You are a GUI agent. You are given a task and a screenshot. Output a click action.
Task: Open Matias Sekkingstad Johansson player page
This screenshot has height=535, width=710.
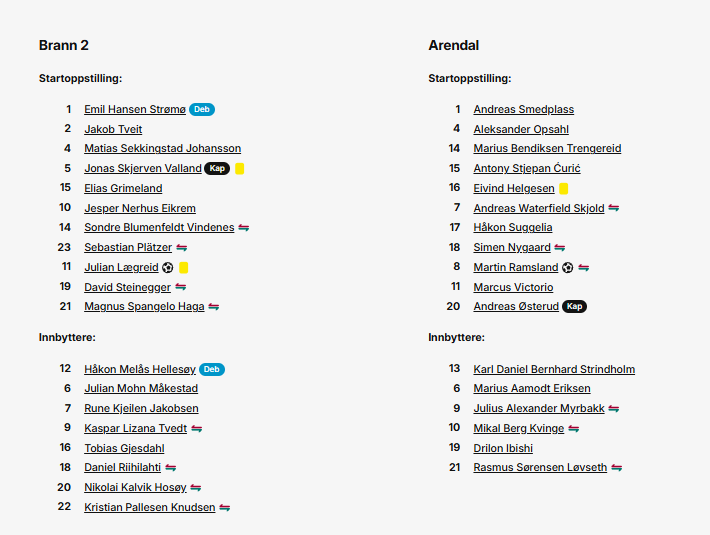tap(163, 148)
